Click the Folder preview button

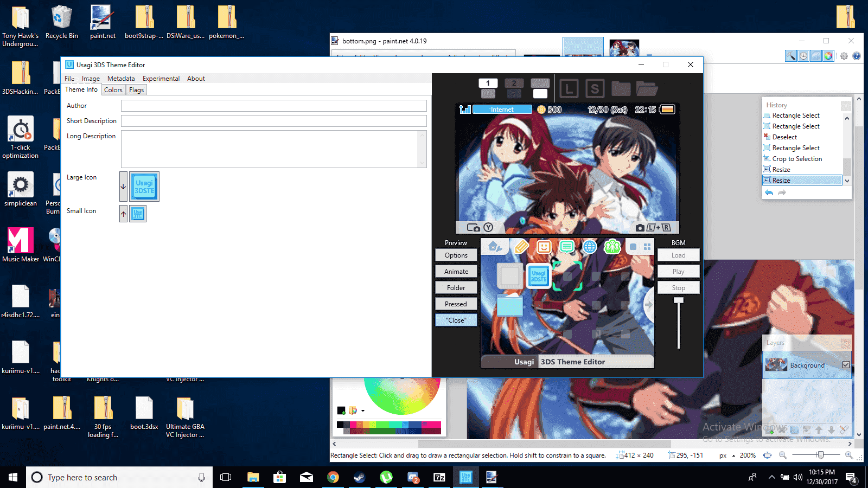point(456,288)
